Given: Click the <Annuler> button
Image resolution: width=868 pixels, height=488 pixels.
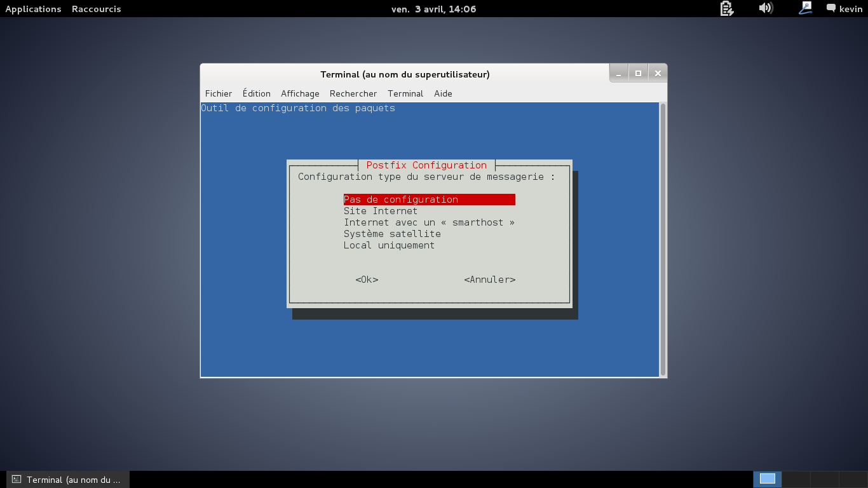Looking at the screenshot, I should coord(489,280).
